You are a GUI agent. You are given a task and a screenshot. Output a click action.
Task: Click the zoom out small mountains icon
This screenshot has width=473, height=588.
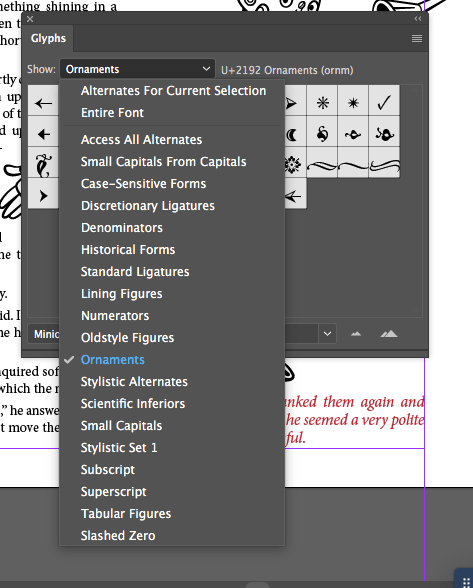point(356,334)
